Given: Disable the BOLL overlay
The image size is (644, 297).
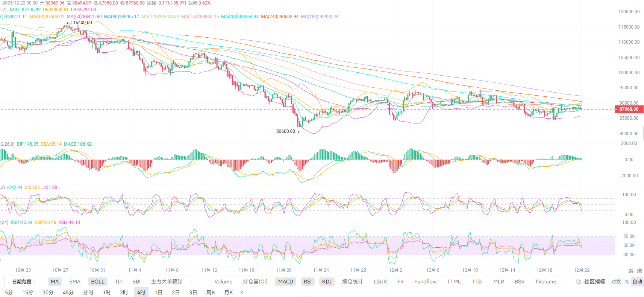Looking at the screenshot, I should 98,282.
